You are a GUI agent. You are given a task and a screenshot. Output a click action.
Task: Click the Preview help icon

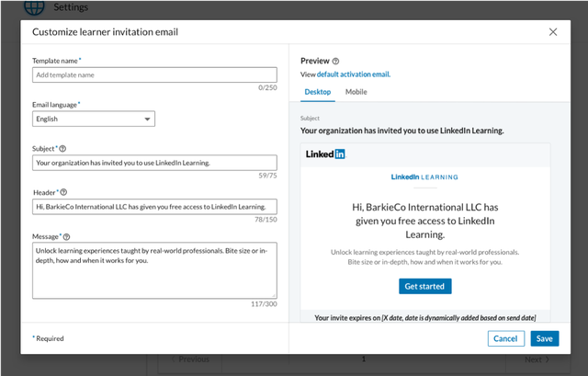tap(335, 62)
